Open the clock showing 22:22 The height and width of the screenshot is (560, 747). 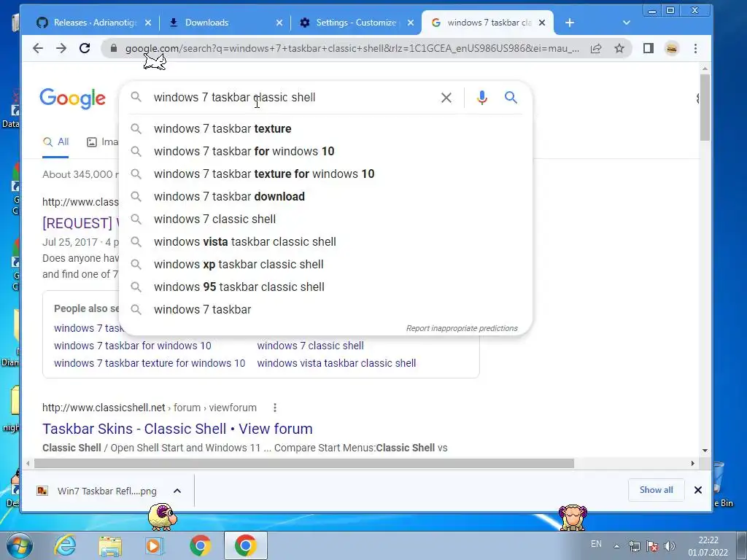[708, 546]
